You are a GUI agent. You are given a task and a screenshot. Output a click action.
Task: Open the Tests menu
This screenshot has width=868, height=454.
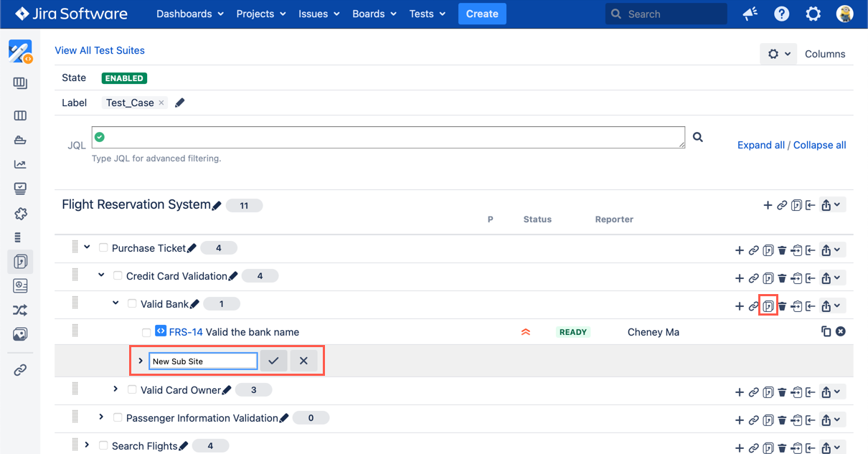click(427, 14)
